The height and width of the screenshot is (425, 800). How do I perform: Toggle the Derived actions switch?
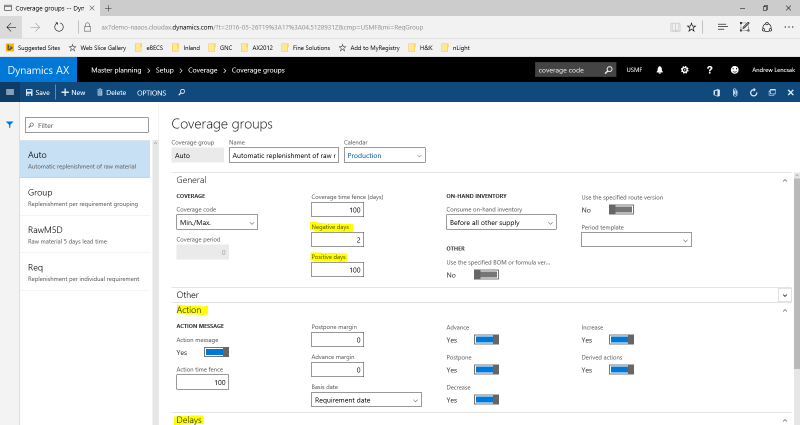point(621,370)
